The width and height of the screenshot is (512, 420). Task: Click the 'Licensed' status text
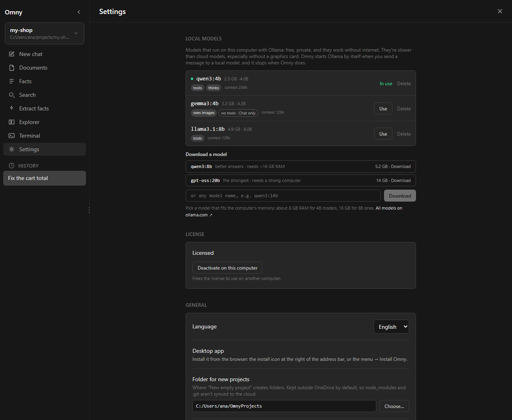[x=203, y=253]
